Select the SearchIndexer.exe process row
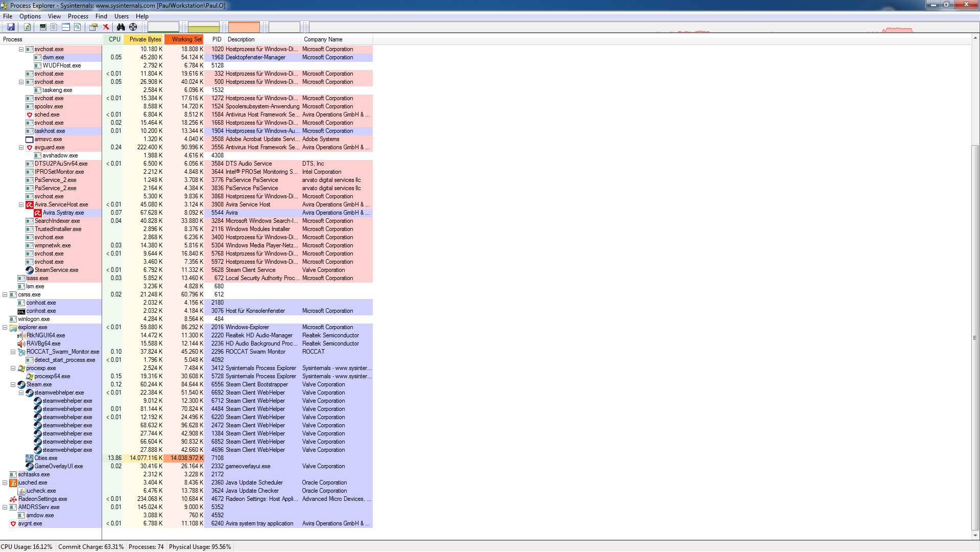The width and height of the screenshot is (980, 552). pyautogui.click(x=186, y=221)
